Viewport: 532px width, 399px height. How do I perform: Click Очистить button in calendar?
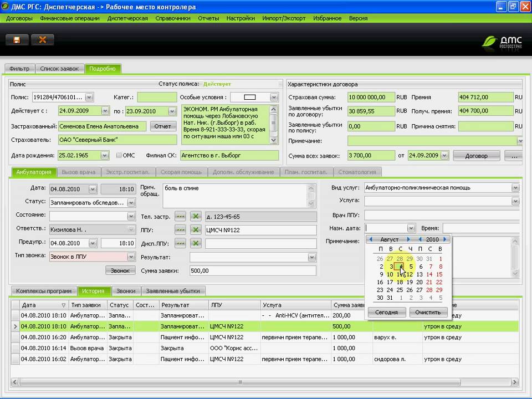coord(428,312)
